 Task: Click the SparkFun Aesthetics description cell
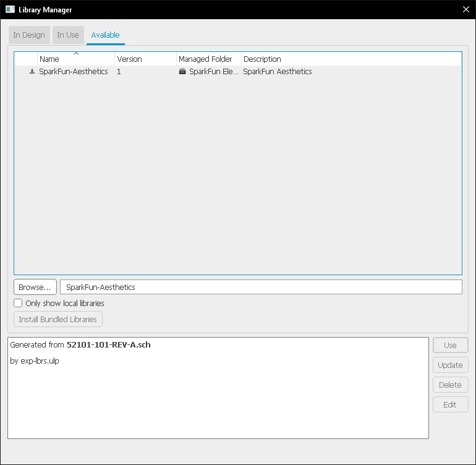click(x=277, y=71)
